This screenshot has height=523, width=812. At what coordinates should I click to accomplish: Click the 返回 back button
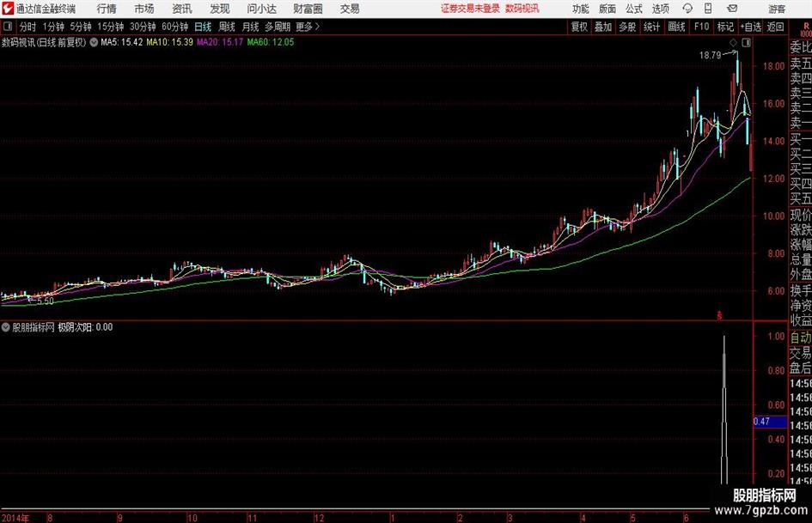coord(776,27)
